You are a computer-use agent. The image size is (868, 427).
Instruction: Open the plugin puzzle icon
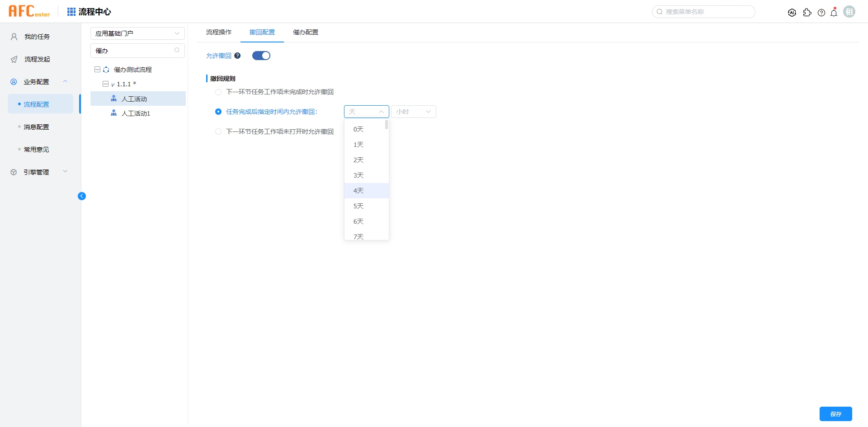click(x=807, y=13)
